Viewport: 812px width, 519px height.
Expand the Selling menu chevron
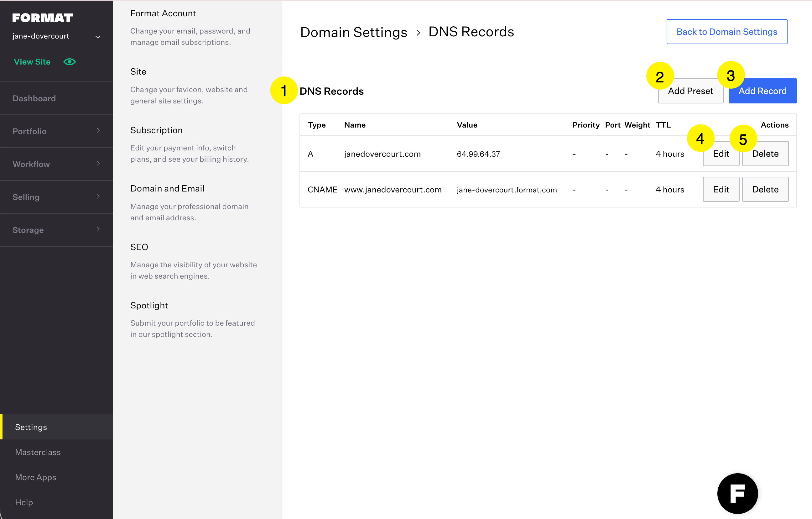click(98, 197)
